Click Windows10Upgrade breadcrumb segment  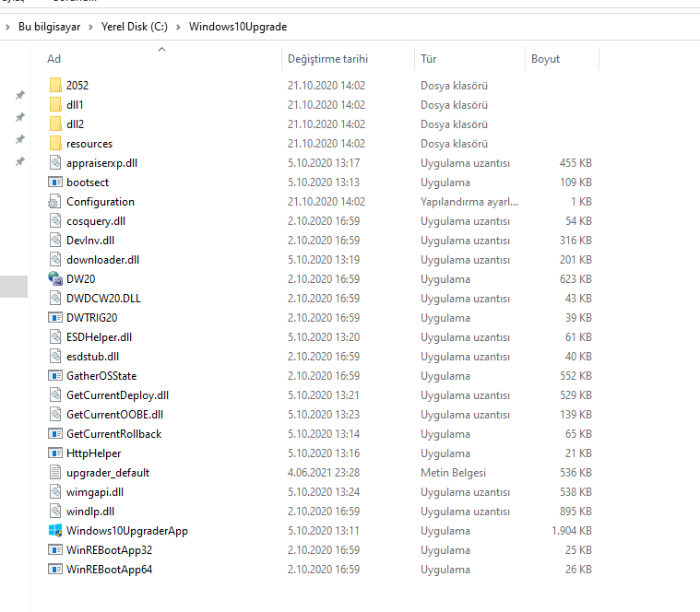pos(238,27)
